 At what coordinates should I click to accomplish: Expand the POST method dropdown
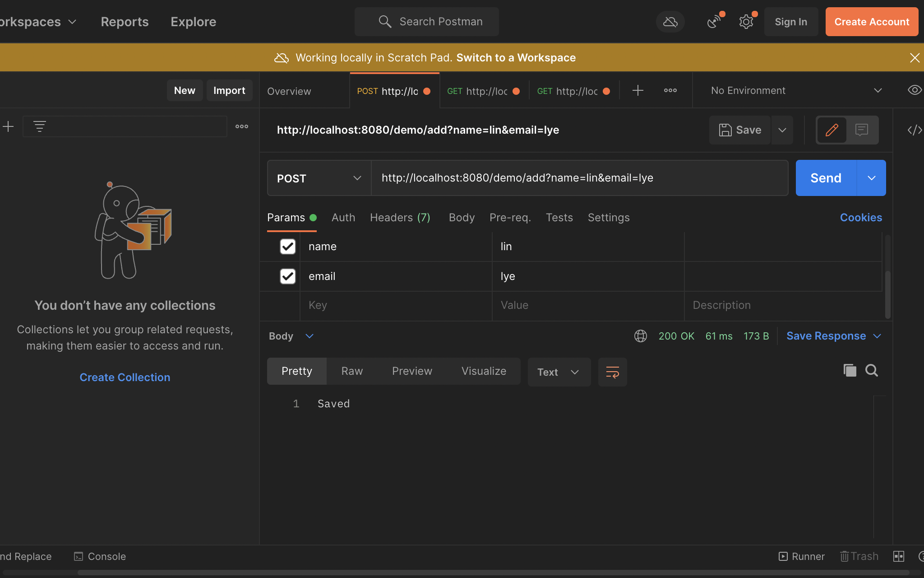pos(319,178)
